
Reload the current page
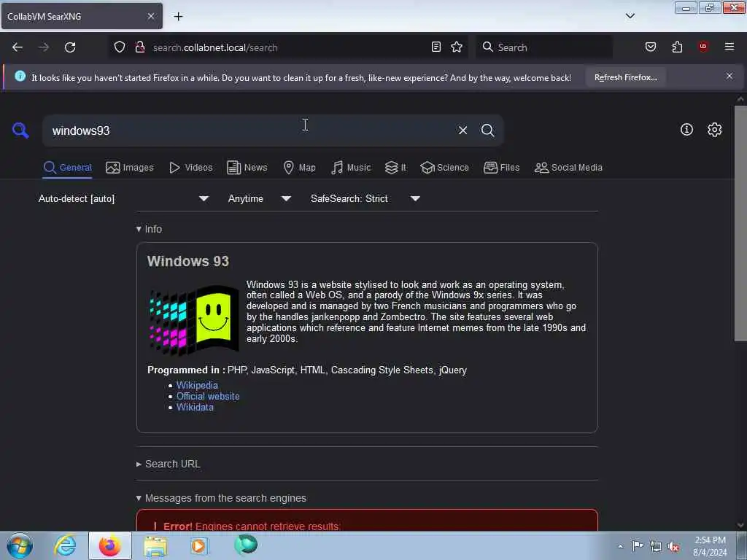point(70,47)
